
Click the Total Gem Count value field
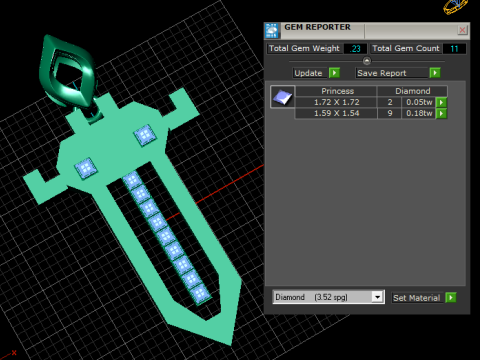(x=454, y=49)
